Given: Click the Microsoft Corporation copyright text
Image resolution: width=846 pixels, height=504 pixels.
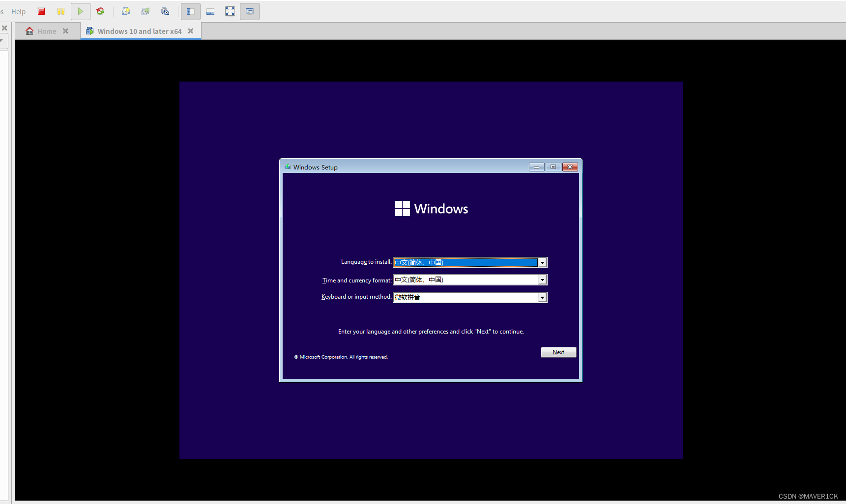Looking at the screenshot, I should click(x=341, y=357).
